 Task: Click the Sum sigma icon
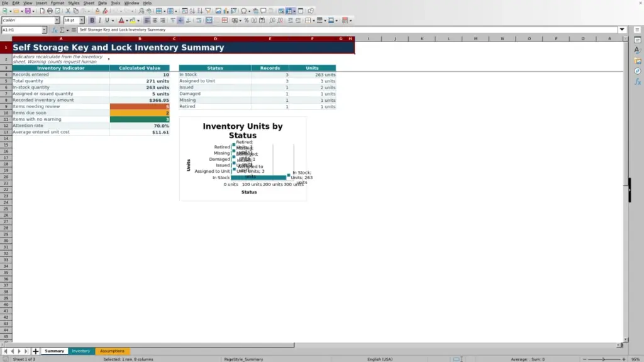click(62, 30)
